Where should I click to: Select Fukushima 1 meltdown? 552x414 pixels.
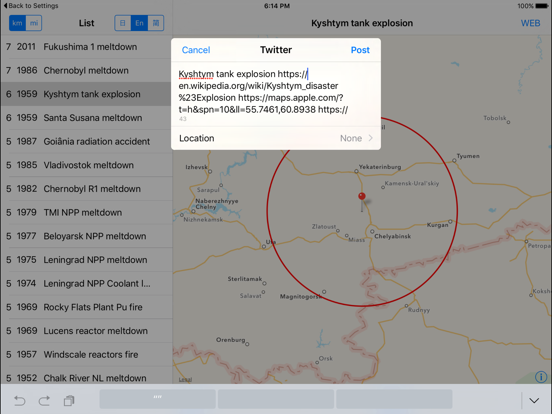point(86,47)
